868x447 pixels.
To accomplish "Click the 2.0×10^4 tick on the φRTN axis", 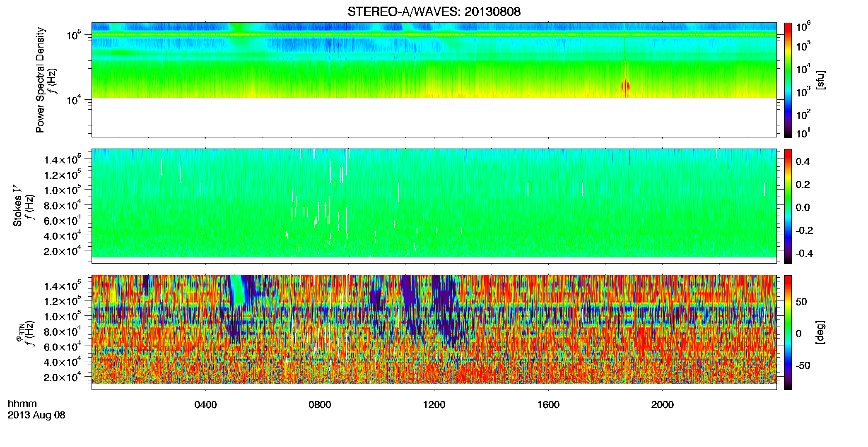I will (x=63, y=377).
